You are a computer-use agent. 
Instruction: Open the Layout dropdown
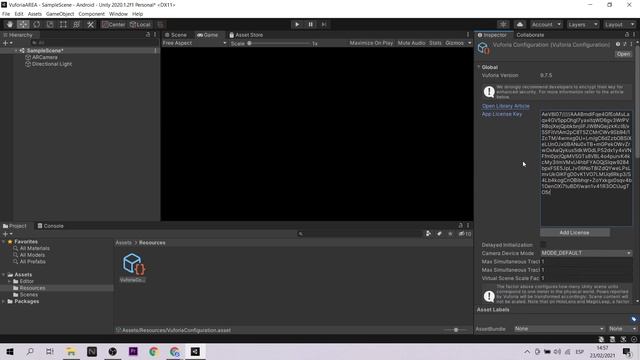pyautogui.click(x=619, y=24)
